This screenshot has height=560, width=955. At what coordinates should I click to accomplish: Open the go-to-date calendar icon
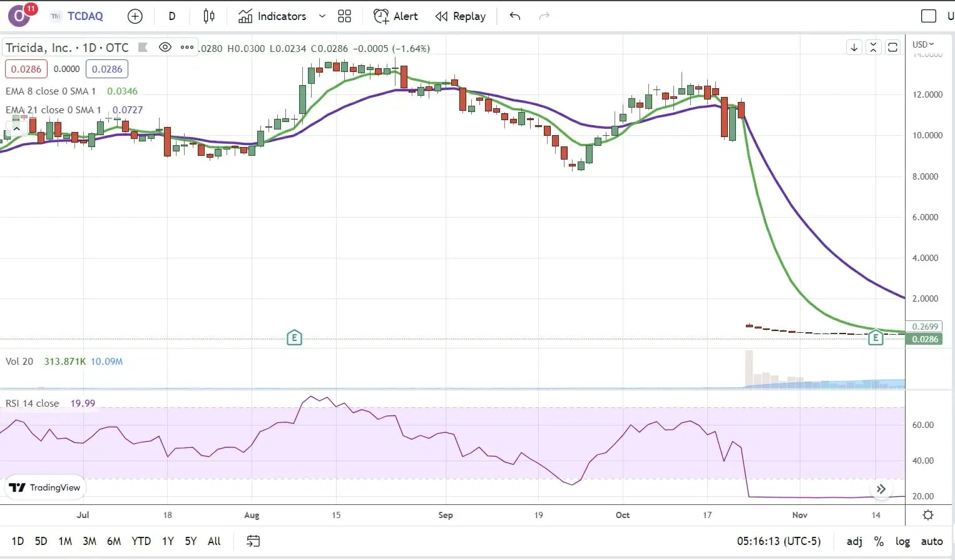[253, 541]
